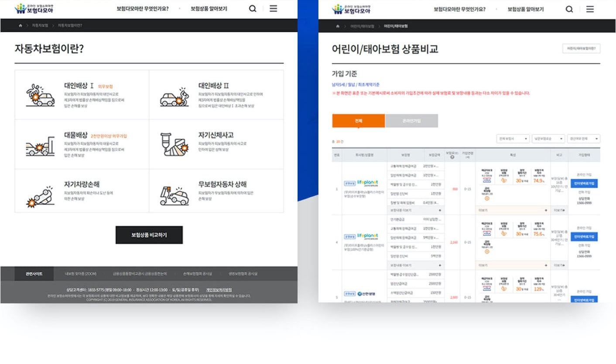Click the 대인배상 I car-pedestrian accident icon
616x364 pixels.
pyautogui.click(x=40, y=95)
